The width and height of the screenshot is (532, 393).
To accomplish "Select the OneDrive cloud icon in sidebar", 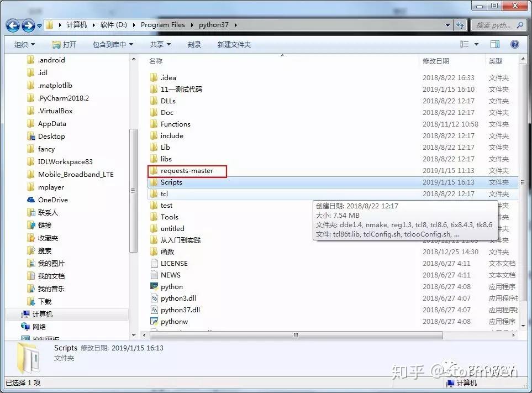I will tap(31, 200).
